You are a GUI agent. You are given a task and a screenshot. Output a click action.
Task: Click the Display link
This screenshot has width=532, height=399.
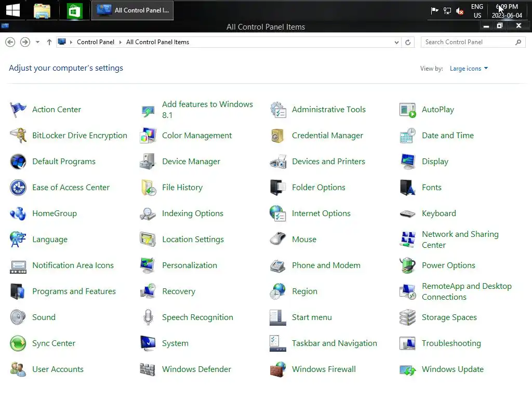[435, 162]
